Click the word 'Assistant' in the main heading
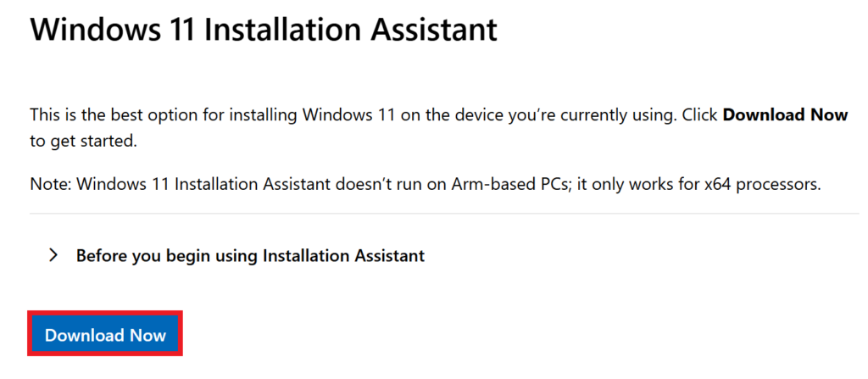Viewport: 868px width, 379px height. click(433, 29)
